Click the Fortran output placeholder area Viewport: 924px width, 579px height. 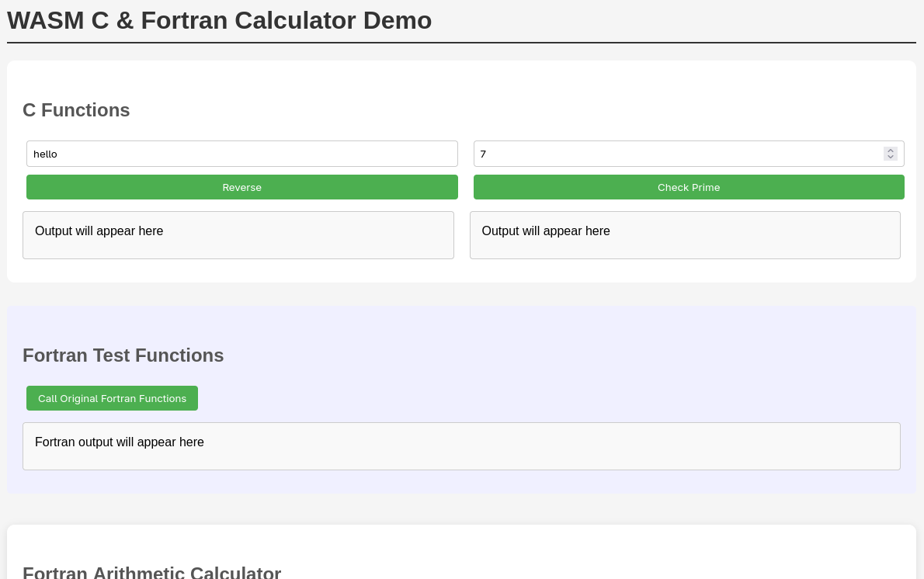[x=461, y=446]
